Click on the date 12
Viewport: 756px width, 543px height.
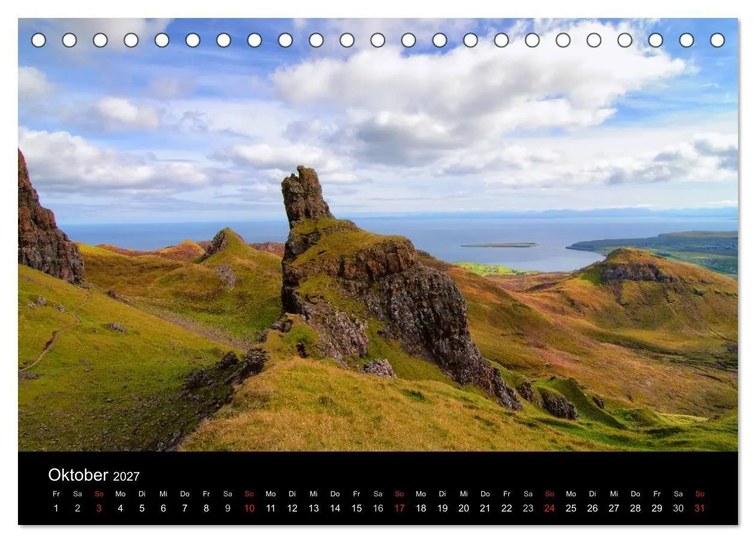[292, 508]
